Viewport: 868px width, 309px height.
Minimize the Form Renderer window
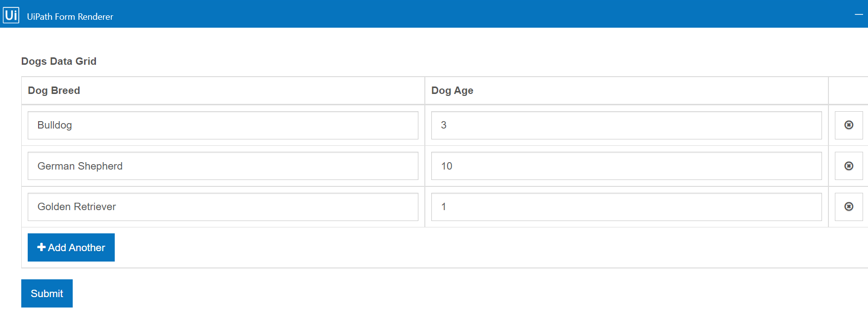coord(859,15)
